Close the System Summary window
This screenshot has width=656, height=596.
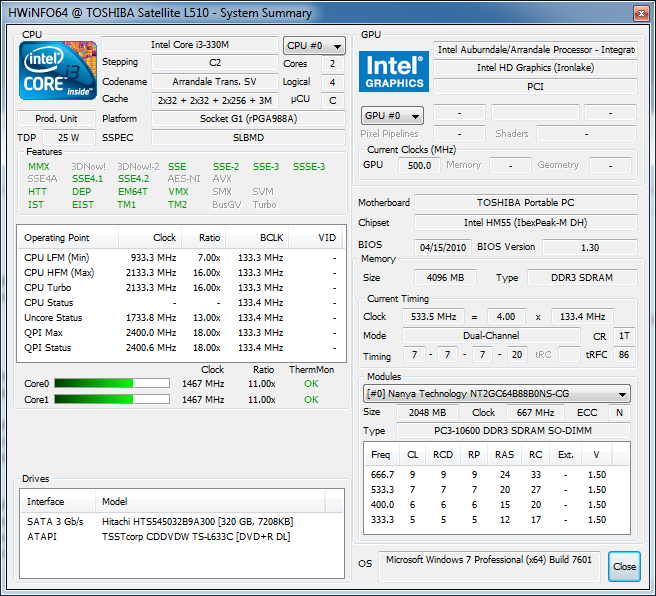pos(641,13)
